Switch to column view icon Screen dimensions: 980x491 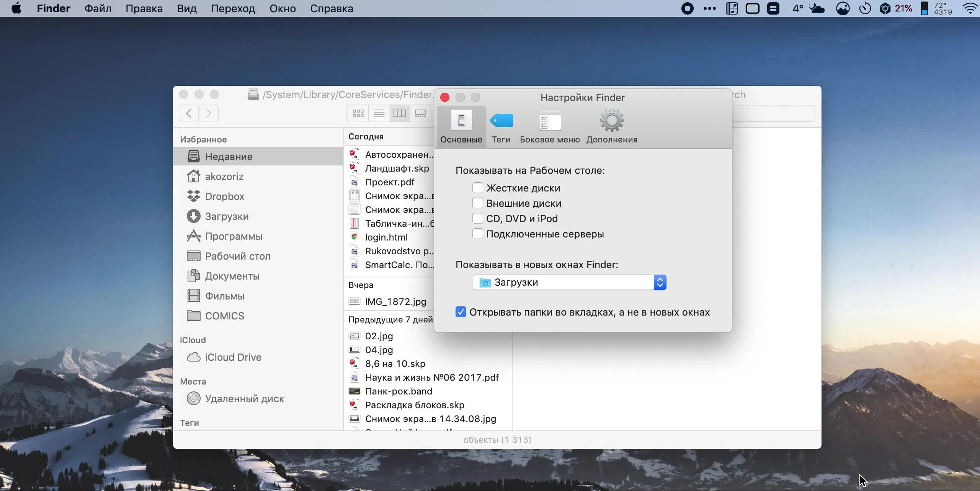pos(400,113)
